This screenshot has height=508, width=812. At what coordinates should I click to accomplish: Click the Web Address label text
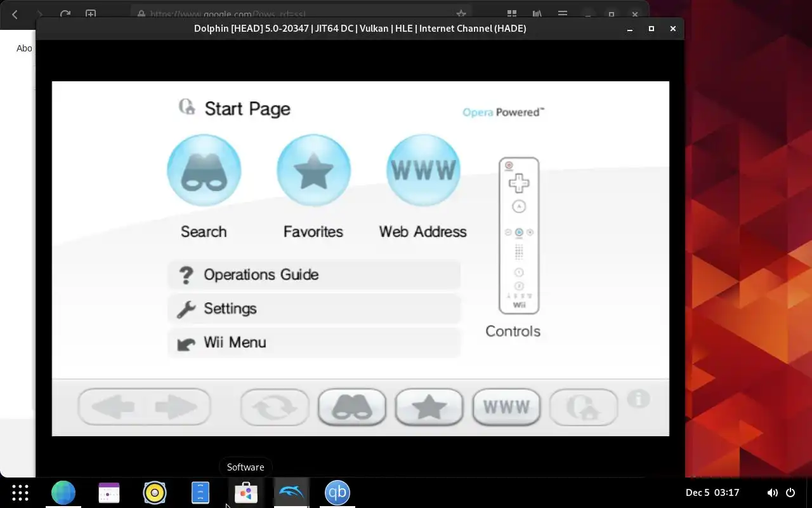[x=423, y=232]
